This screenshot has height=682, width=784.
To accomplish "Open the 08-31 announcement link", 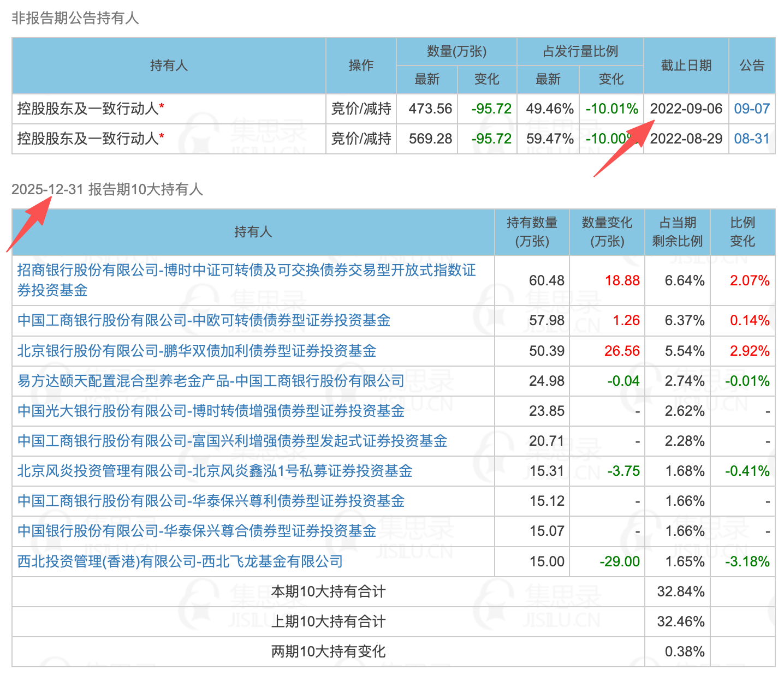I will click(x=751, y=139).
